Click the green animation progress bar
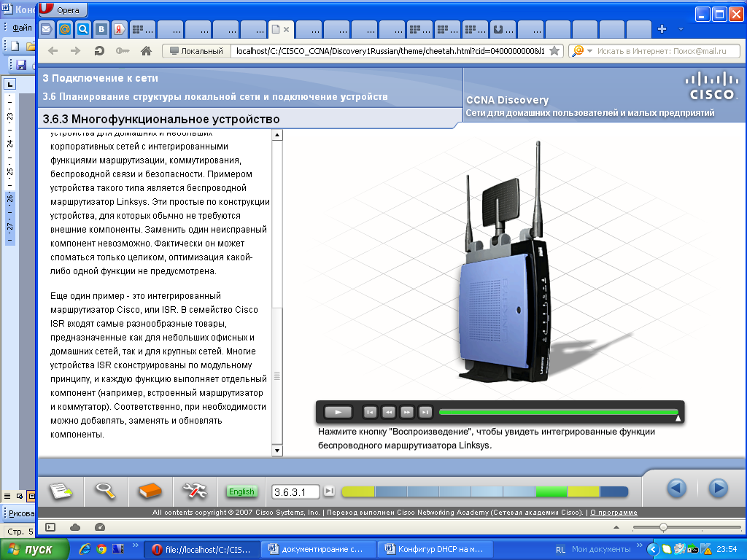This screenshot has width=747, height=560. tap(558, 412)
